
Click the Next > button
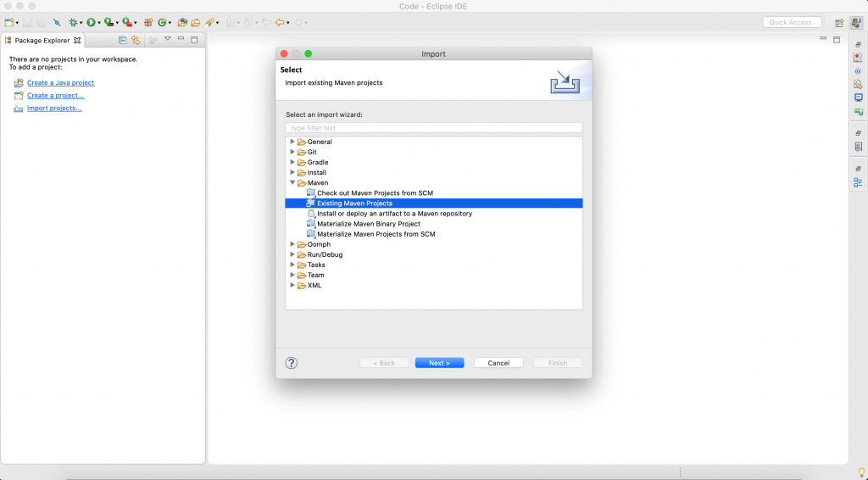(440, 363)
